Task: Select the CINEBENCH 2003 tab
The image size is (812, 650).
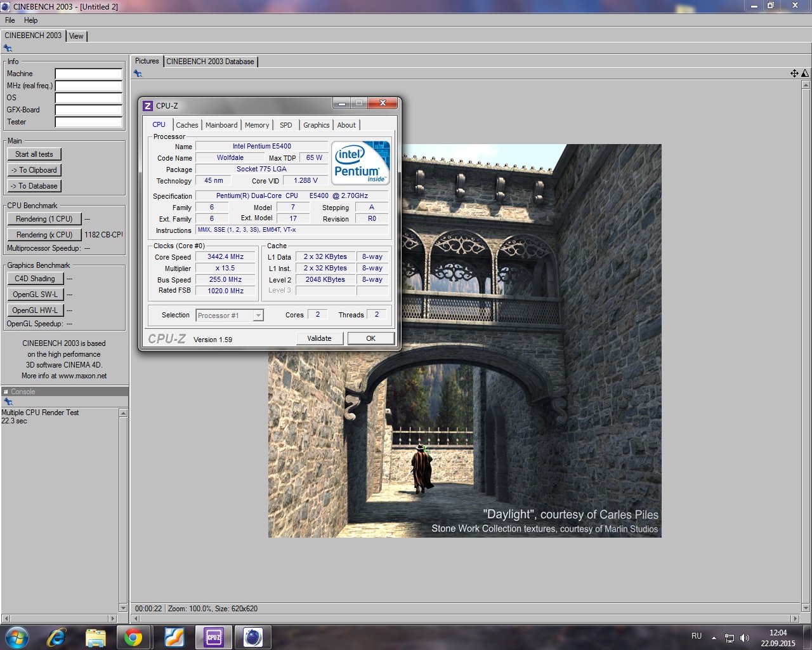Action: coord(33,36)
